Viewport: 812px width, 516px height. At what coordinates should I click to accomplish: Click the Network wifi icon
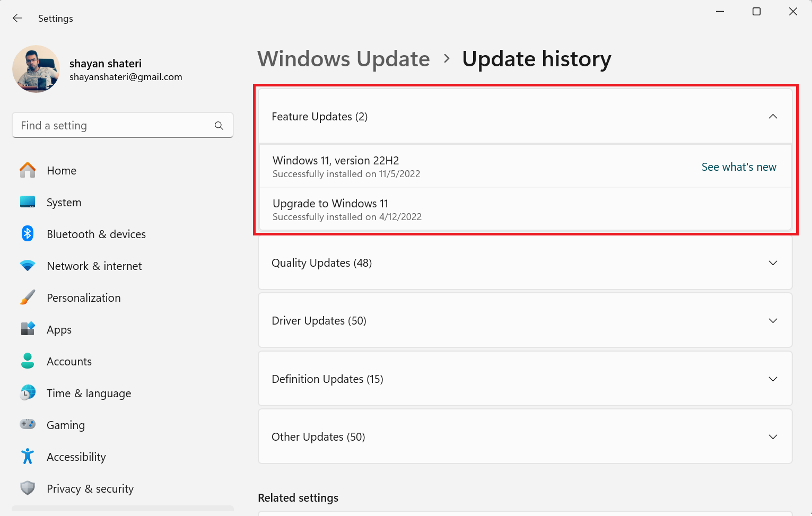[28, 266]
